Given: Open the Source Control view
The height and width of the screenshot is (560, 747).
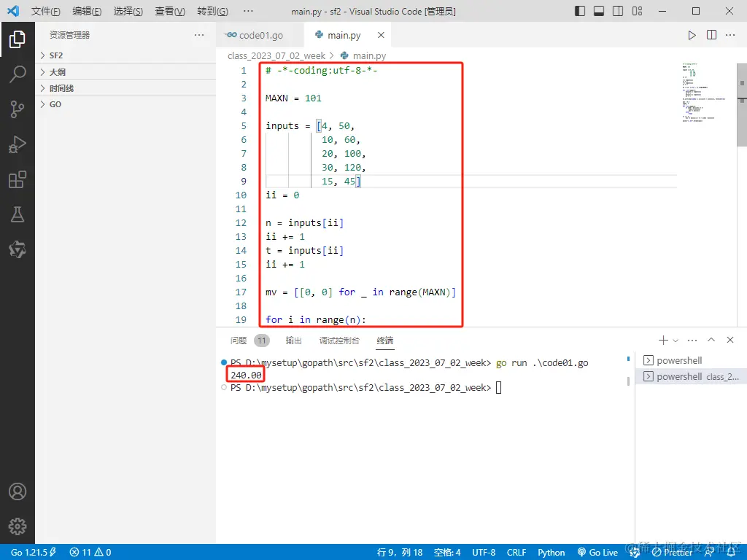Looking at the screenshot, I should 18,109.
